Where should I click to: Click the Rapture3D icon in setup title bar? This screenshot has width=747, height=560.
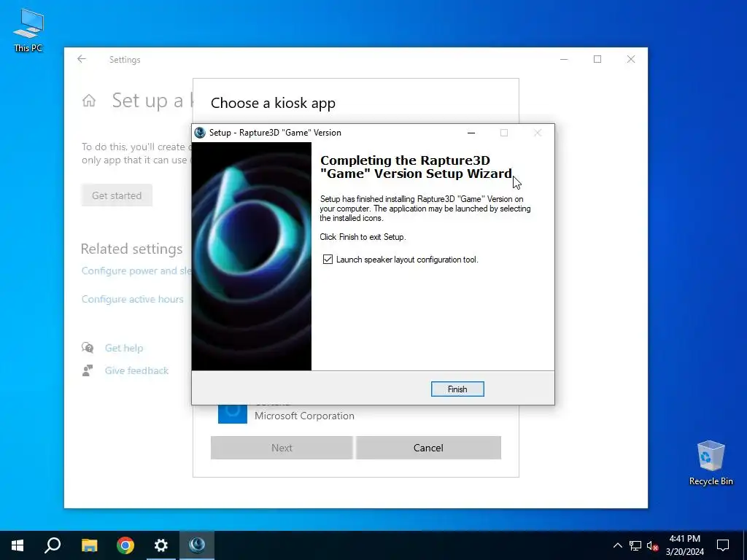200,133
